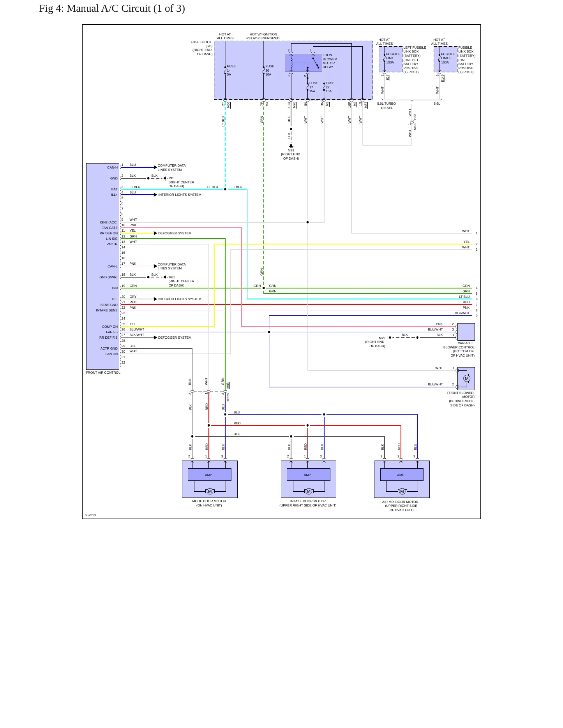
Task: Click the 5.6L engine label
Action: pos(437,104)
